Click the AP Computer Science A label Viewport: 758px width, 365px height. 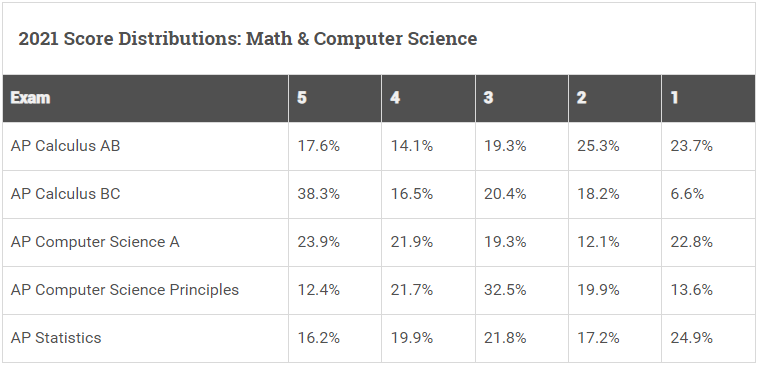(95, 242)
